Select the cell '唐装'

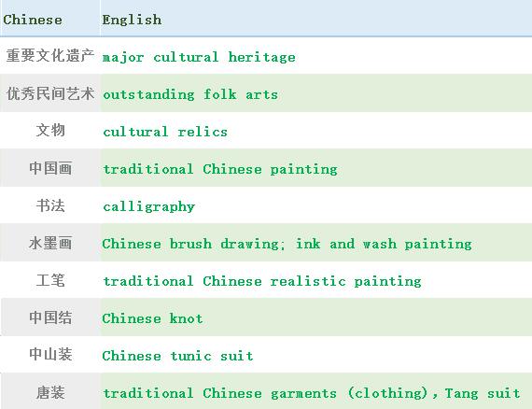click(50, 392)
